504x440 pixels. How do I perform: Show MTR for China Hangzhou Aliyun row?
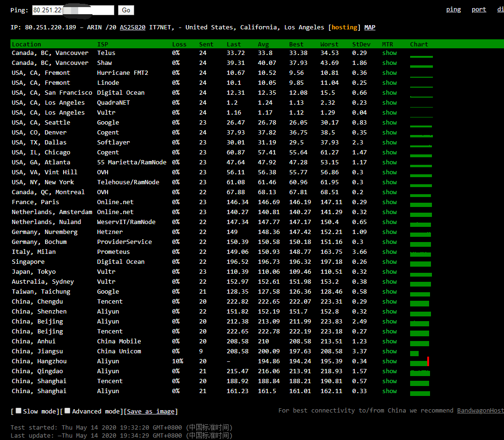tap(389, 361)
